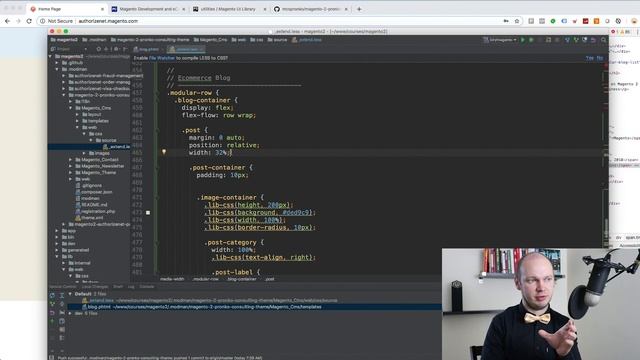This screenshot has height=360, width=640.
Task: Click the locate-file icon in Project panel header
Action: pos(99,49)
